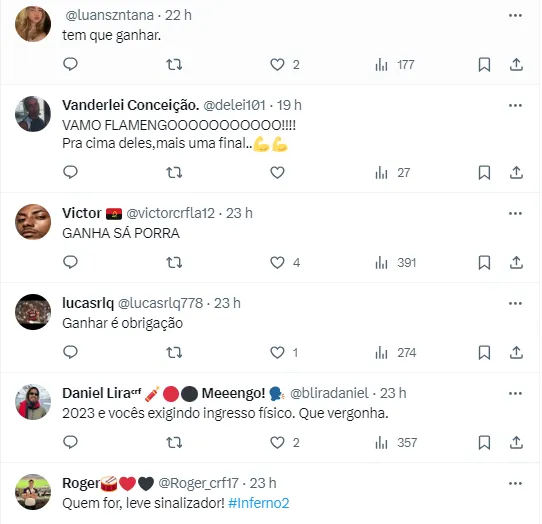This screenshot has height=524, width=542.
Task: Visit the @delei101 profile handle
Action: (x=234, y=105)
